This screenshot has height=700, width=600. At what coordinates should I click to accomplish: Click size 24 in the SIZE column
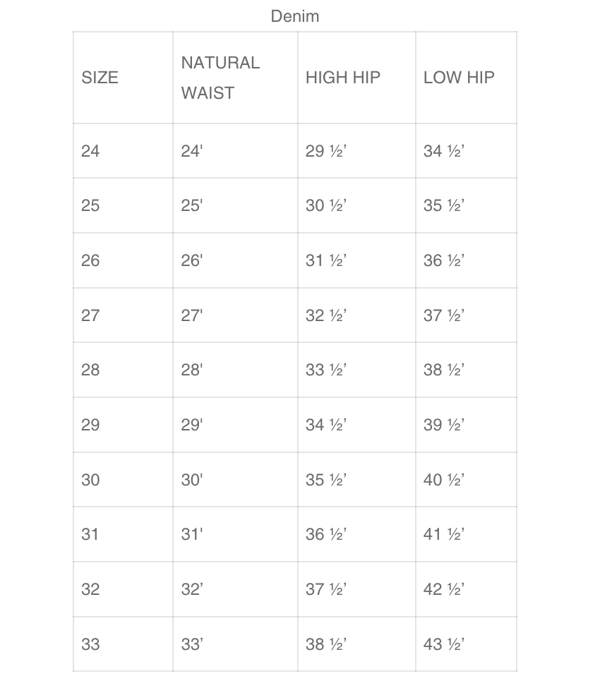click(90, 150)
